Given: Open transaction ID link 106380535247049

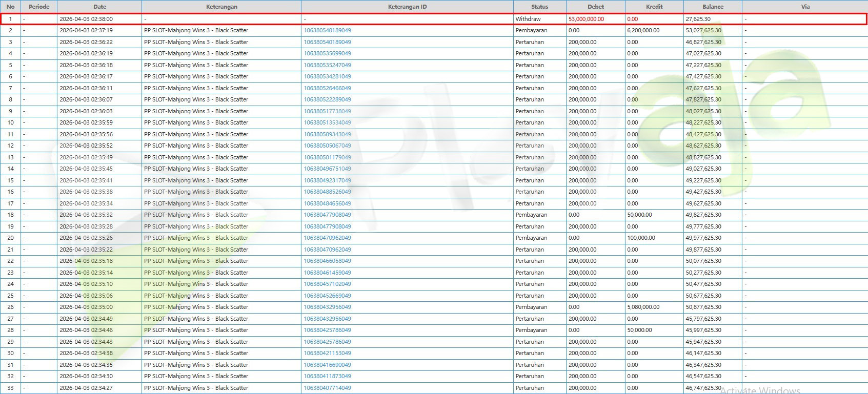Looking at the screenshot, I should (327, 65).
